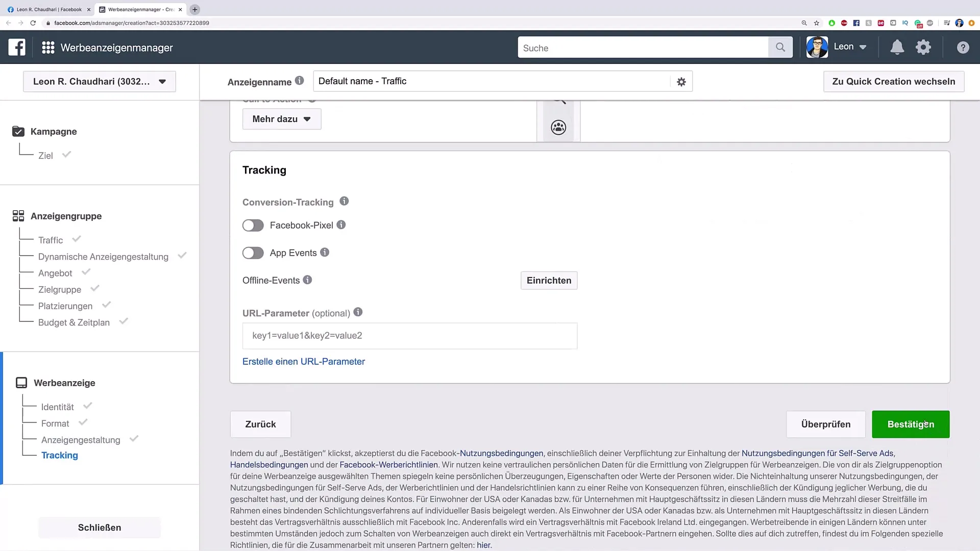Open Erstelle einen URL-Parameter link
The image size is (980, 551).
(x=304, y=361)
